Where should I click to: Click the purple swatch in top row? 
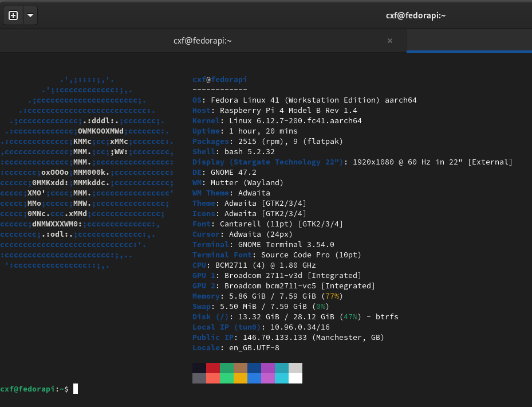(x=267, y=368)
